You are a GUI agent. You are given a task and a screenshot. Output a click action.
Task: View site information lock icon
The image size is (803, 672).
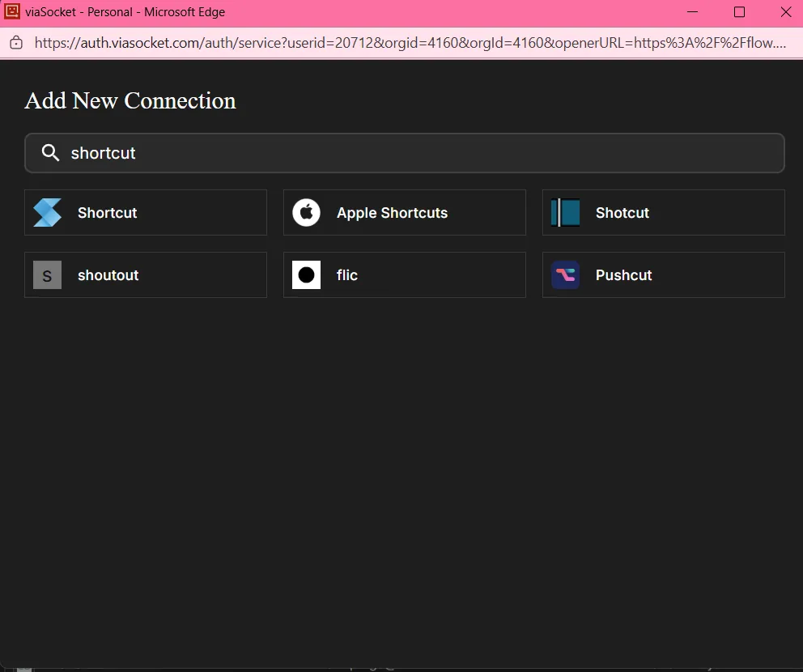pos(16,43)
